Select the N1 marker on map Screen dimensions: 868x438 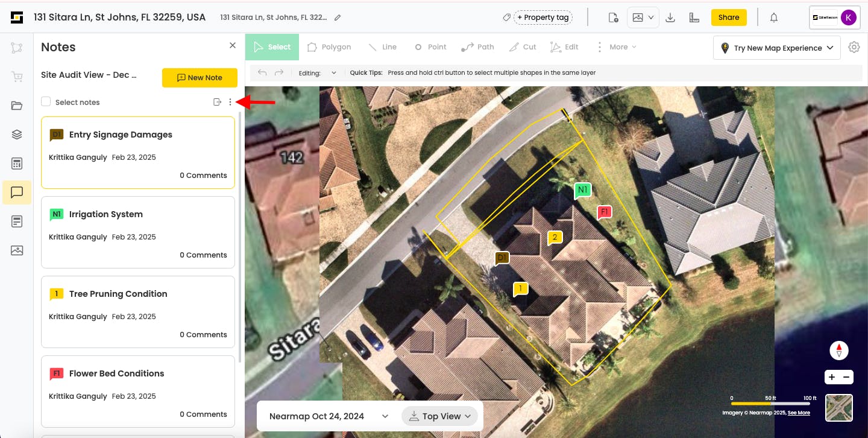pos(582,190)
